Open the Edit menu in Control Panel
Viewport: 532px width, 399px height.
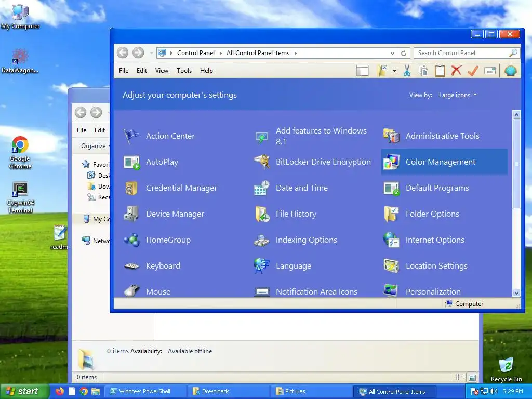click(x=141, y=71)
